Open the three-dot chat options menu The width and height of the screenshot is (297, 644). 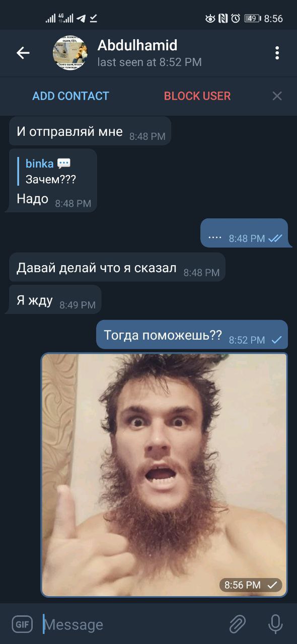point(277,53)
